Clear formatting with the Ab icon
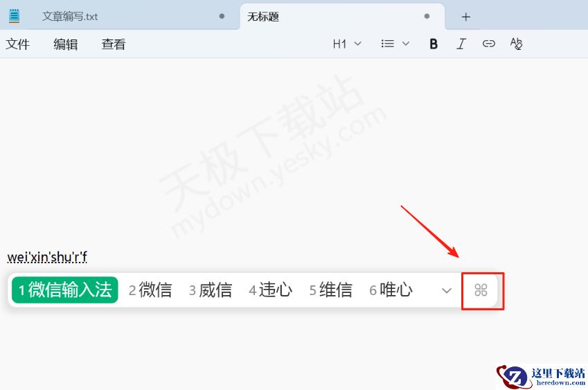This screenshot has width=588, height=390. click(516, 44)
